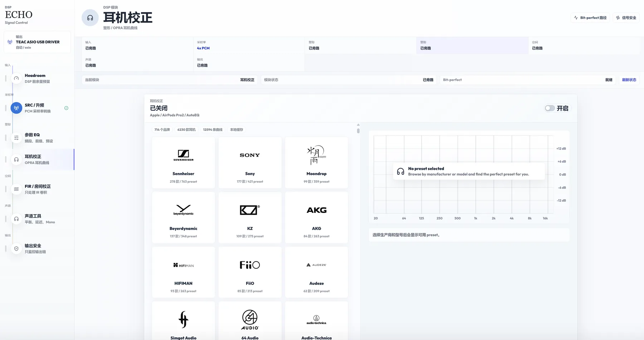Go to the 输出安全 module label
Screen dimensions: 644x340
tap(33, 246)
